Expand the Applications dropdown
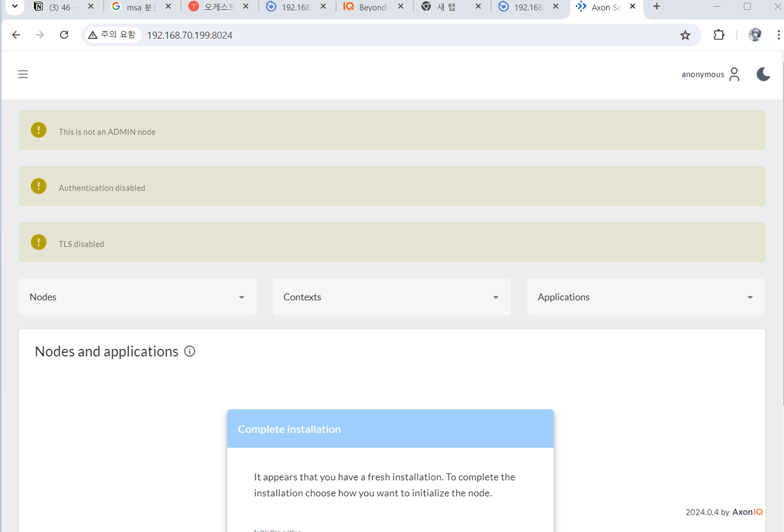 click(645, 297)
